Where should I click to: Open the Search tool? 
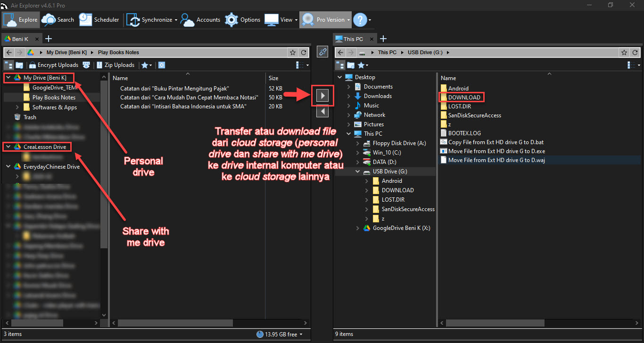58,20
